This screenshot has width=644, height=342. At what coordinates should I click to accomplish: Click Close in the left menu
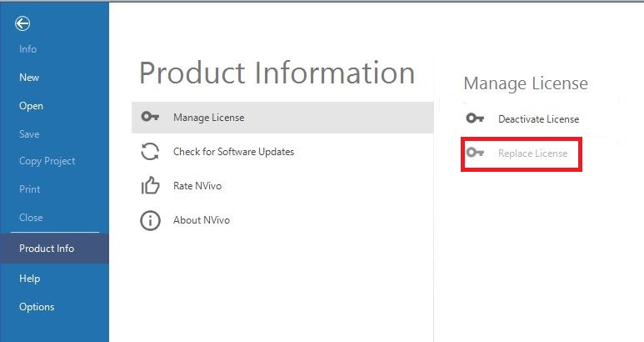[x=31, y=218]
